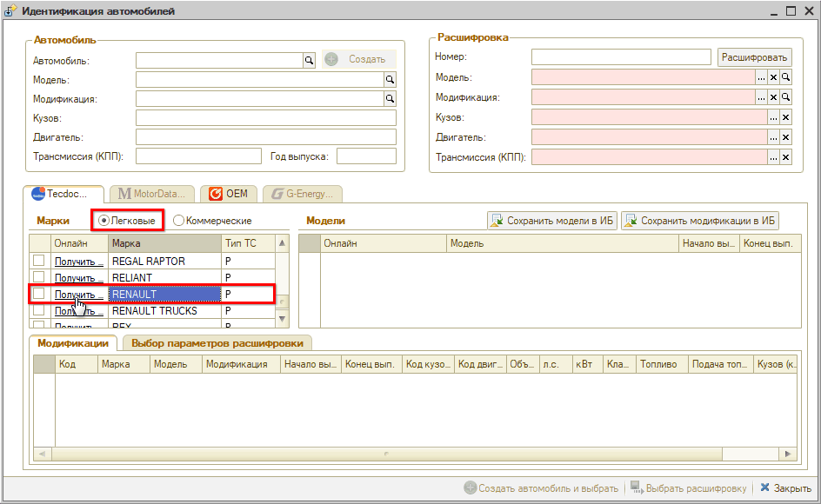
Task: Select the Легковые radio button
Action: pyautogui.click(x=105, y=221)
